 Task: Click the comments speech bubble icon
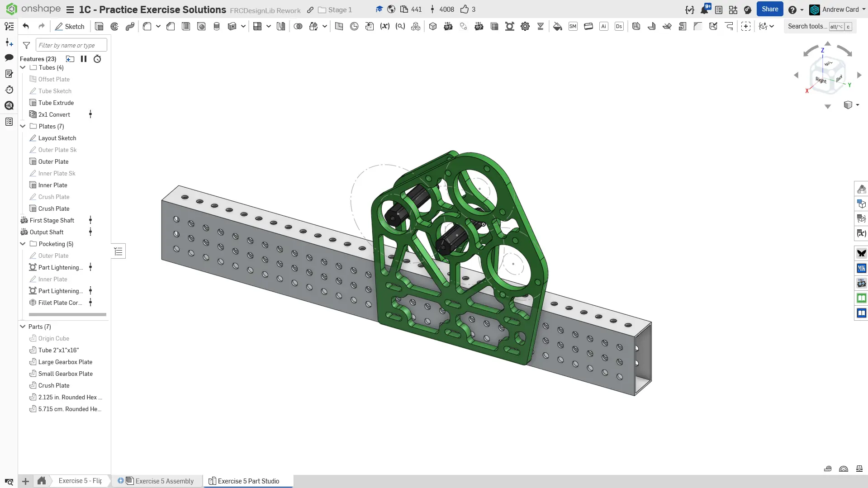9,57
